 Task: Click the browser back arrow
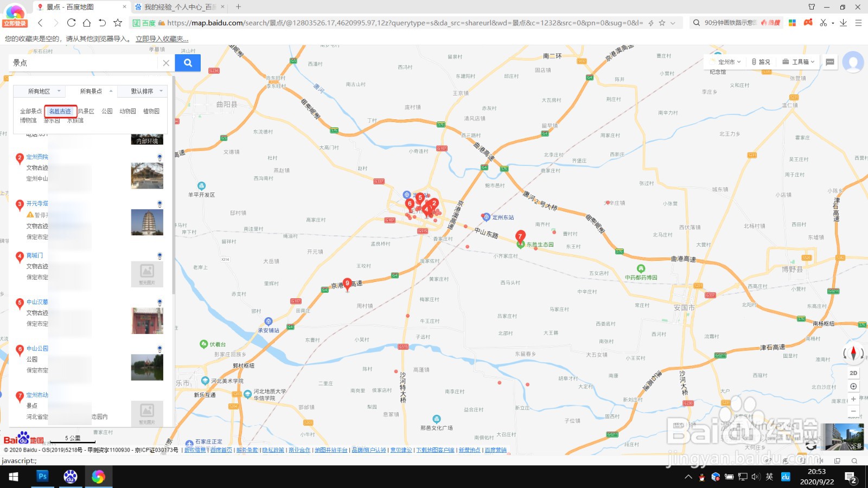click(40, 23)
